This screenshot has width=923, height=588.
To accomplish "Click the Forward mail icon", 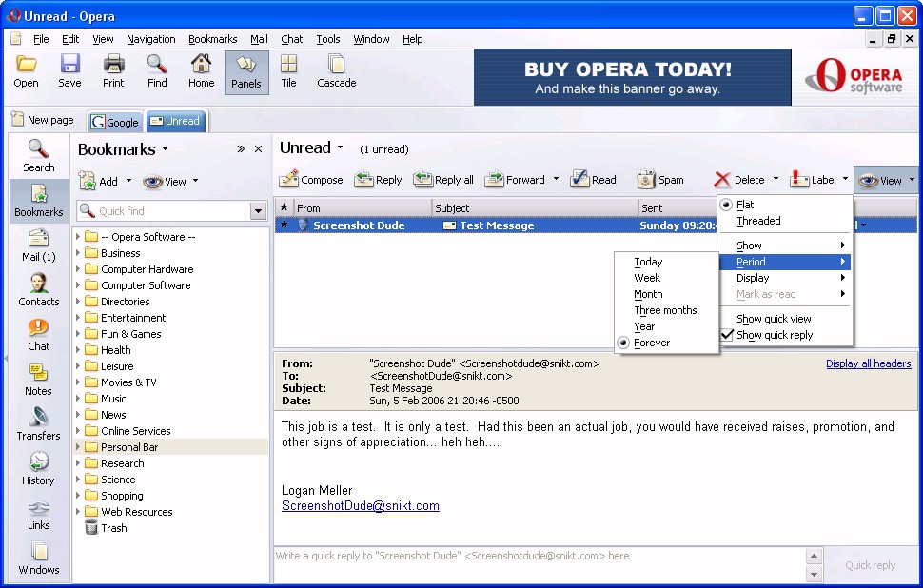I will (x=494, y=179).
